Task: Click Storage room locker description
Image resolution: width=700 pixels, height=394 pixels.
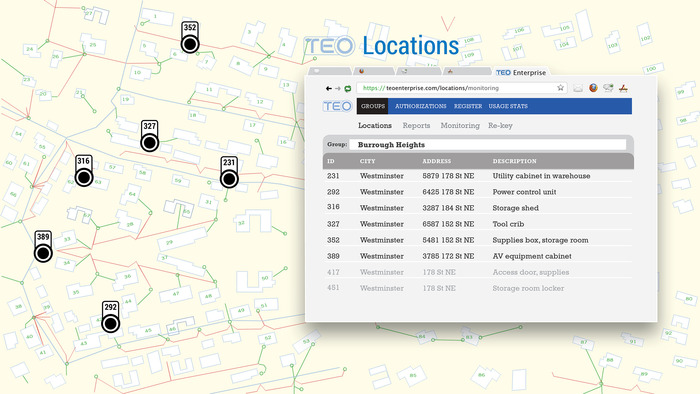Action: tap(528, 288)
